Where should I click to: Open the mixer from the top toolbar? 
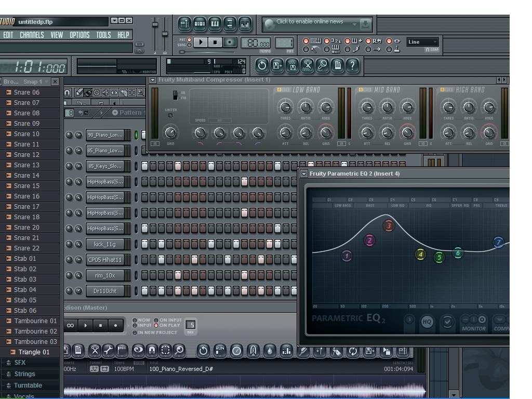245,24
